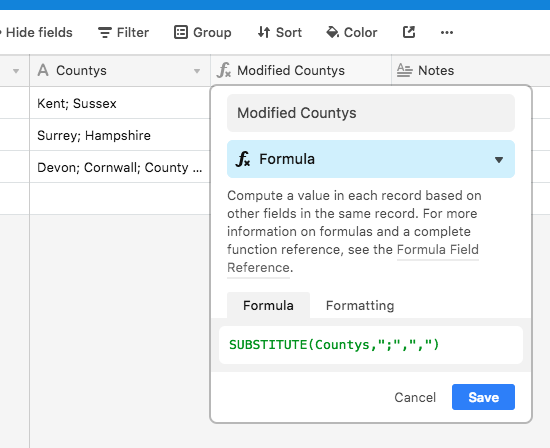Click the share view icon

(409, 32)
